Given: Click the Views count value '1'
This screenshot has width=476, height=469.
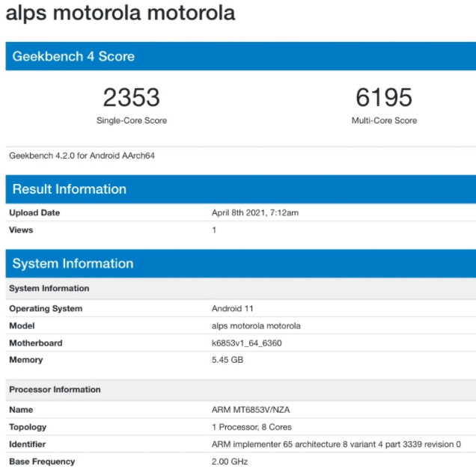Looking at the screenshot, I should coord(214,230).
